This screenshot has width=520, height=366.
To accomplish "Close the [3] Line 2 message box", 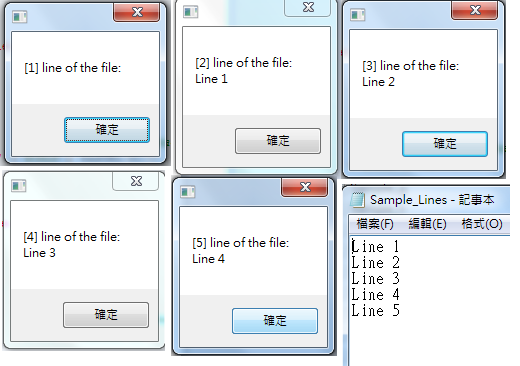I will tap(475, 10).
